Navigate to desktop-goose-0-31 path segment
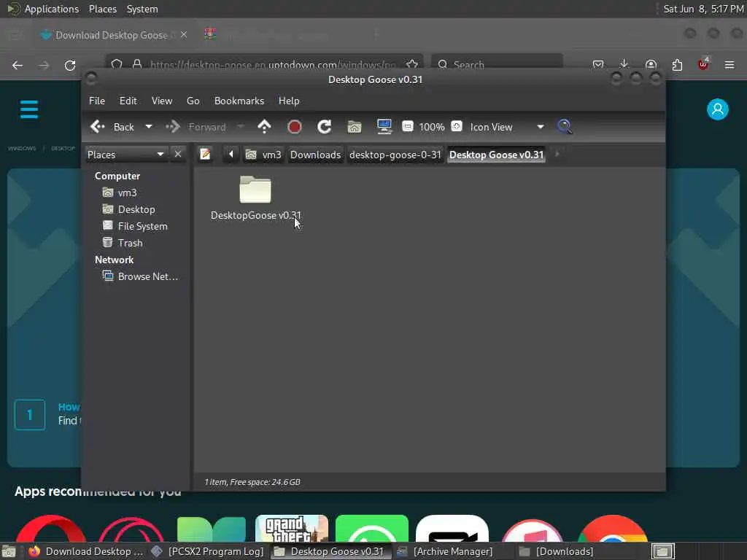This screenshot has width=747, height=560. (x=395, y=155)
